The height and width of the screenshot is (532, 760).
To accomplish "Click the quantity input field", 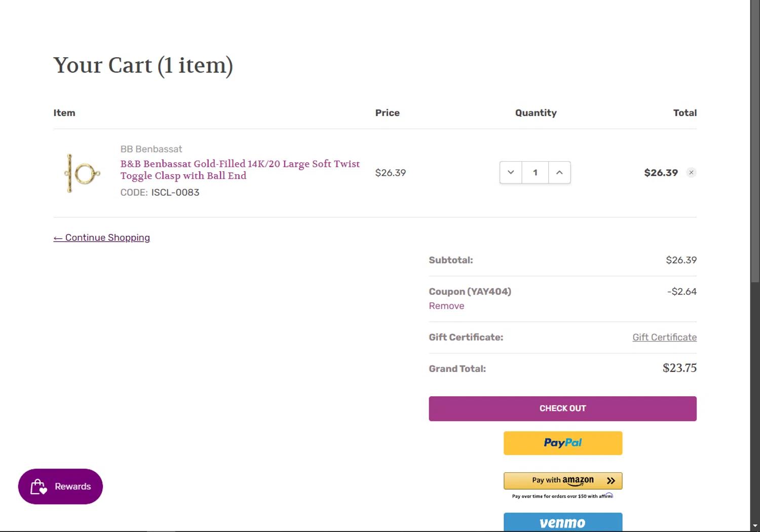I will pyautogui.click(x=535, y=173).
